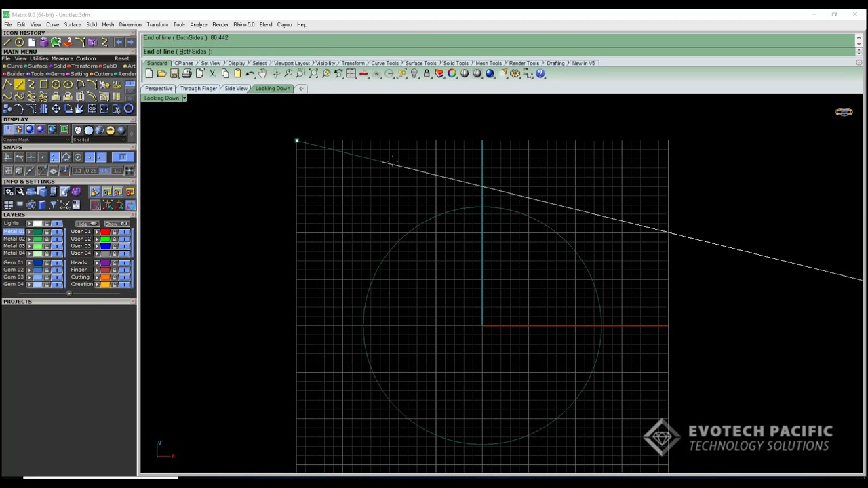Click the funnel filter icon in Info & Settings
This screenshot has height=488, width=868.
(53, 204)
